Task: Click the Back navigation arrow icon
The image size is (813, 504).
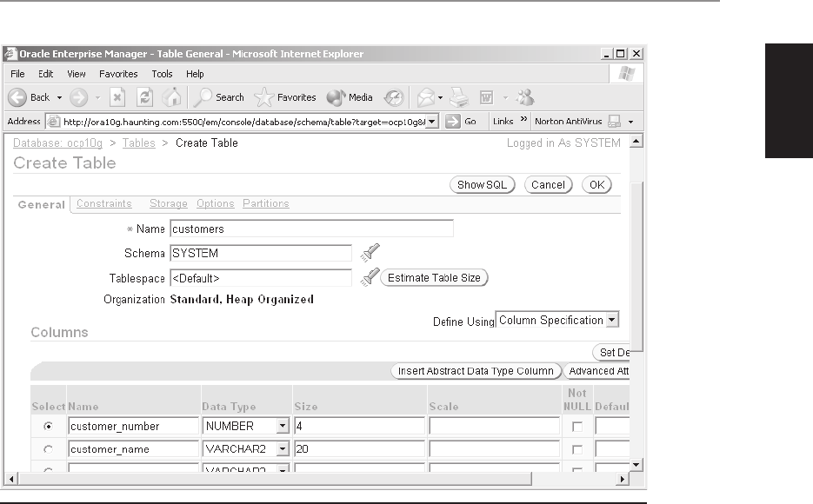Action: coord(17,97)
